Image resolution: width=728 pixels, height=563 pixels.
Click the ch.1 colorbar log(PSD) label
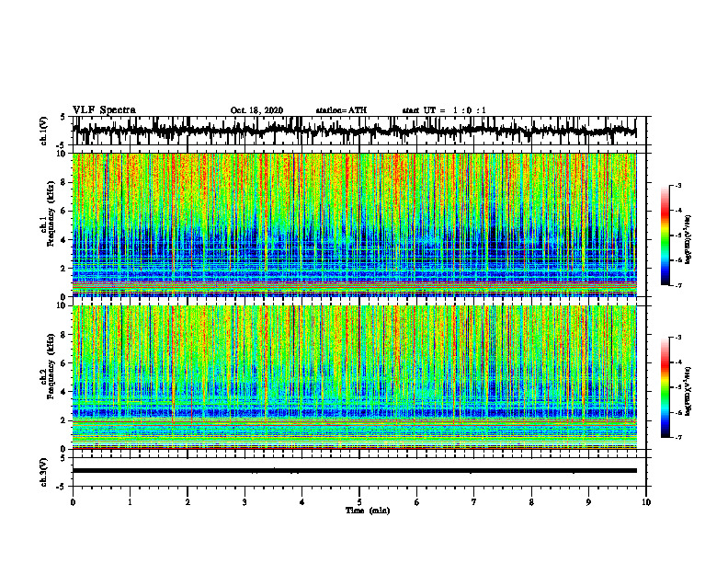(688, 239)
